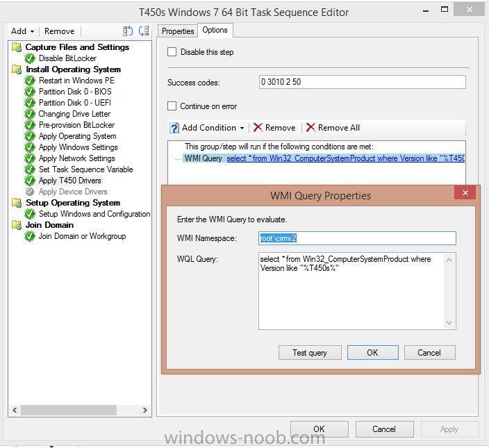
Task: Click the tree scrollbar right arrow
Action: pyautogui.click(x=144, y=410)
